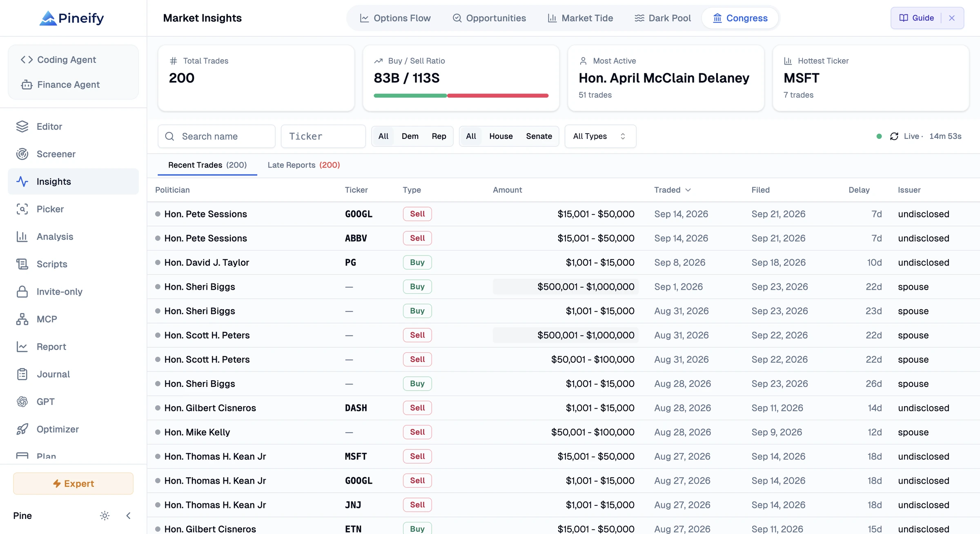The image size is (980, 534).
Task: Open the Journal sidebar icon
Action: [x=22, y=374]
